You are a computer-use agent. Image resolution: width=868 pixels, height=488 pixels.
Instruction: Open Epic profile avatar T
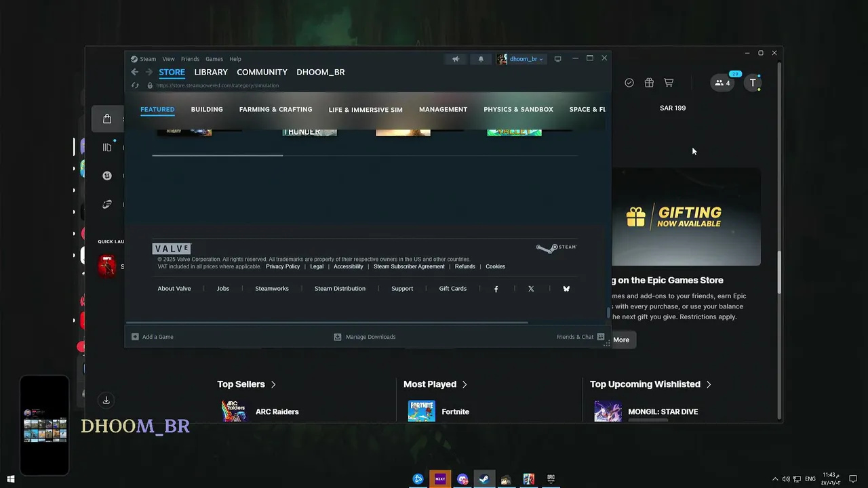(x=753, y=83)
